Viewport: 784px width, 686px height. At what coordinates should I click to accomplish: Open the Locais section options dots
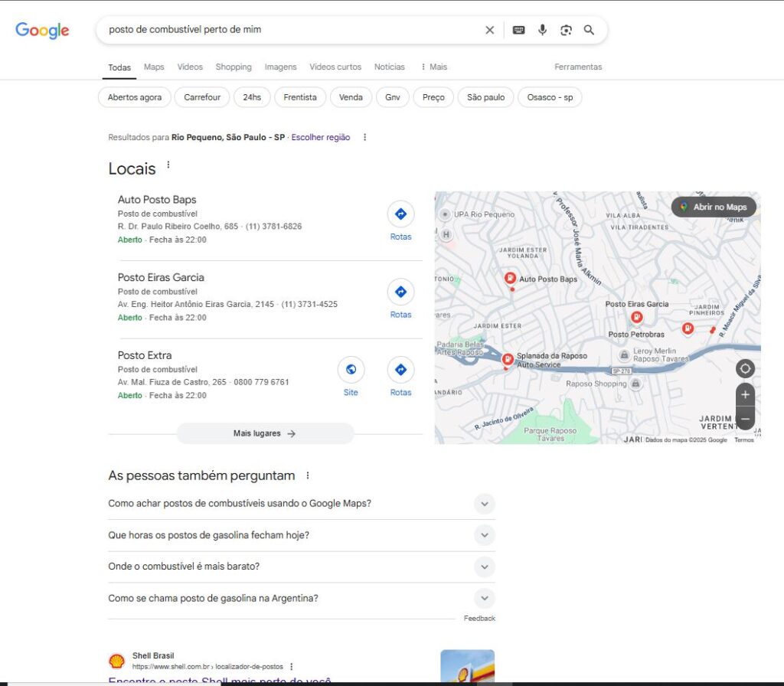[168, 165]
